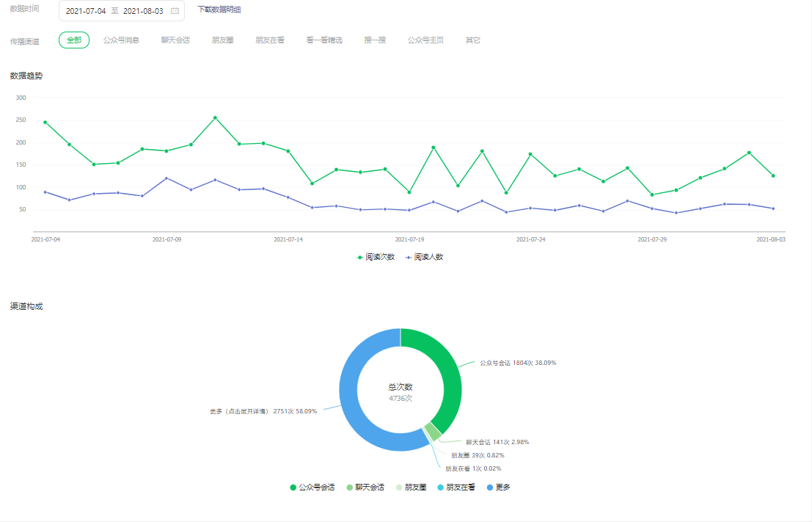812x522 pixels.
Task: Toggle 阅读次数 series in line chart legend
Action: click(376, 257)
